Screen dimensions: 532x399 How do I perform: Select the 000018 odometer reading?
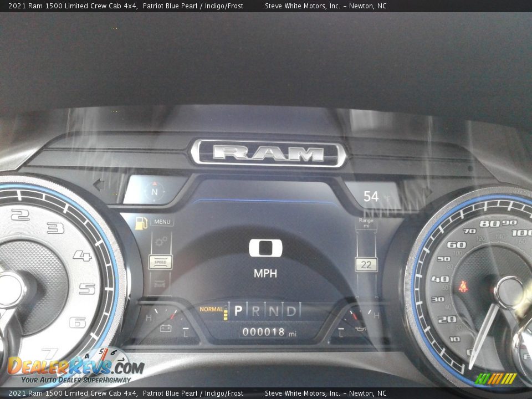click(x=263, y=331)
